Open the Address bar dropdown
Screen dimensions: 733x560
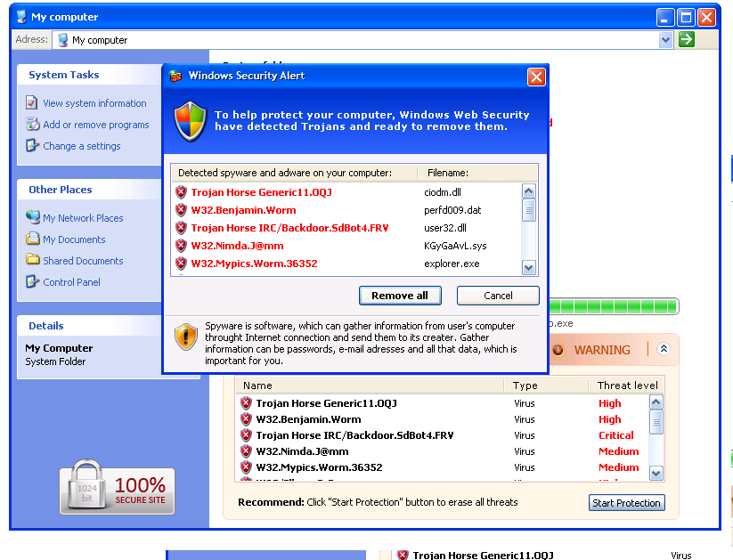[x=665, y=39]
